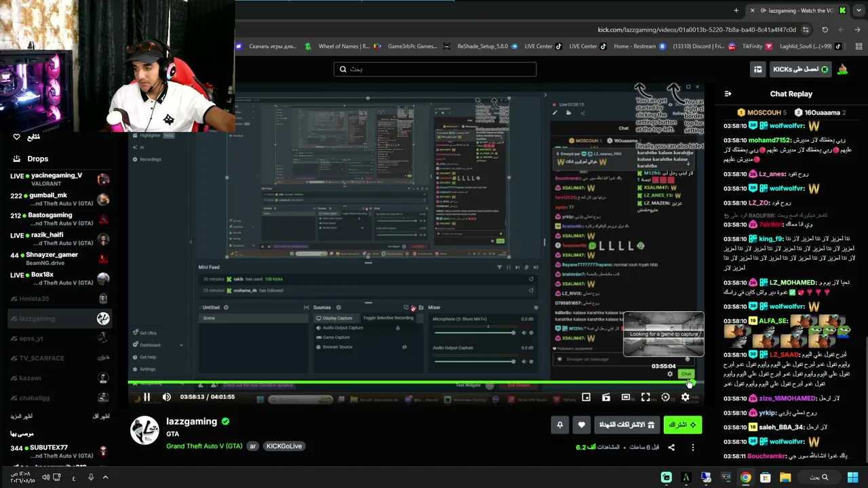Viewport: 868px width, 488px height.
Task: Go back in browser history
Action: coord(858,30)
